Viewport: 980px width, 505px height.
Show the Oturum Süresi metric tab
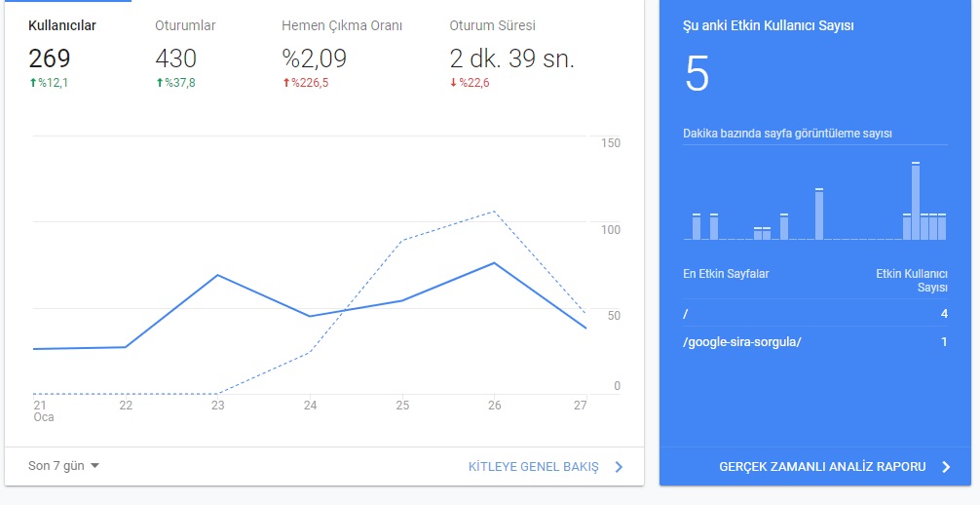click(511, 54)
